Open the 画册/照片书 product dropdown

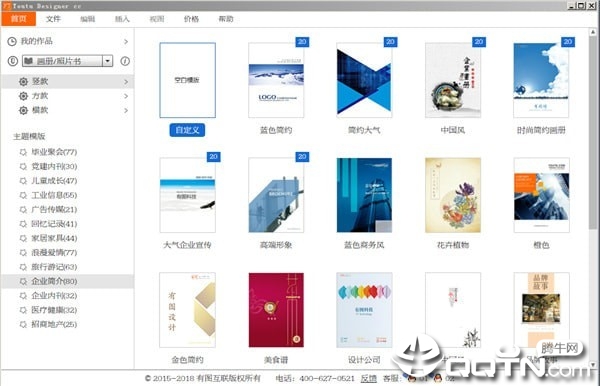coord(67,61)
